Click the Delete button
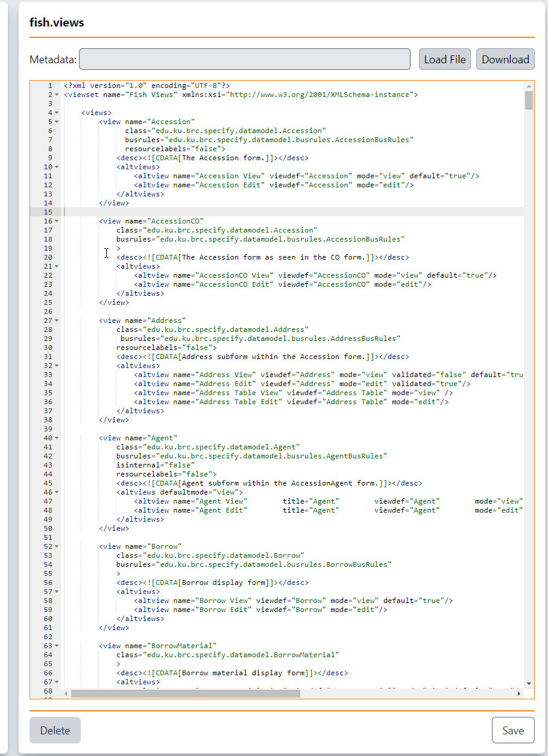548x756 pixels. 55,730
